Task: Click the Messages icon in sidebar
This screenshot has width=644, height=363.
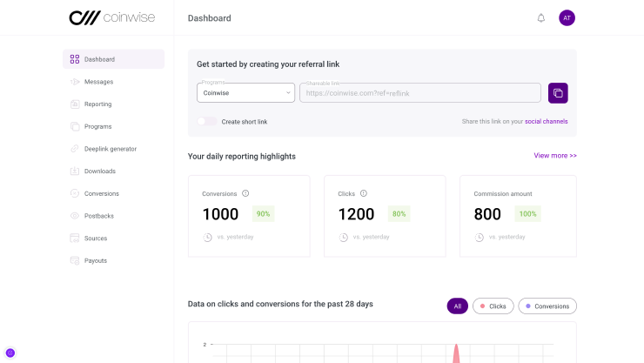Action: [75, 82]
